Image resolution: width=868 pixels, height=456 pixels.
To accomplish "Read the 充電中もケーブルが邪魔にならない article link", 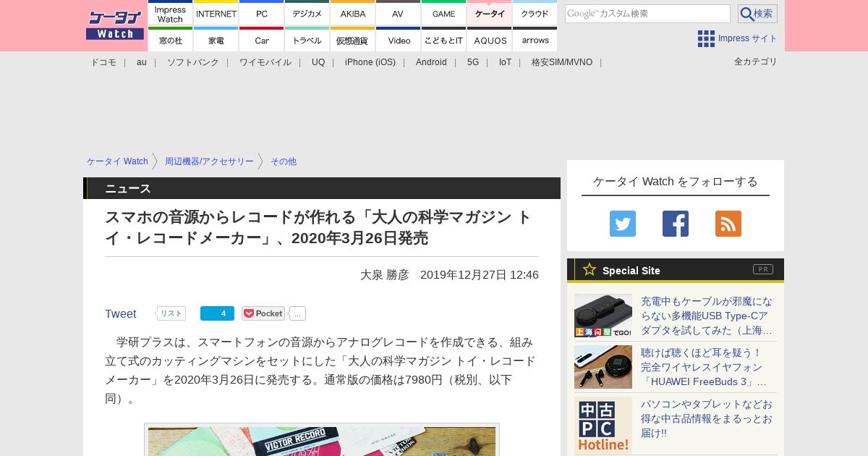I will [x=707, y=316].
